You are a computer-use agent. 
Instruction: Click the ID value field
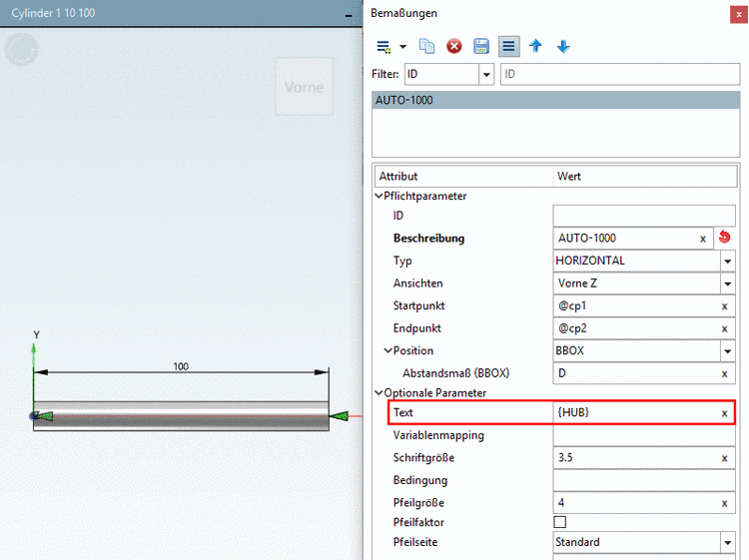click(x=644, y=216)
